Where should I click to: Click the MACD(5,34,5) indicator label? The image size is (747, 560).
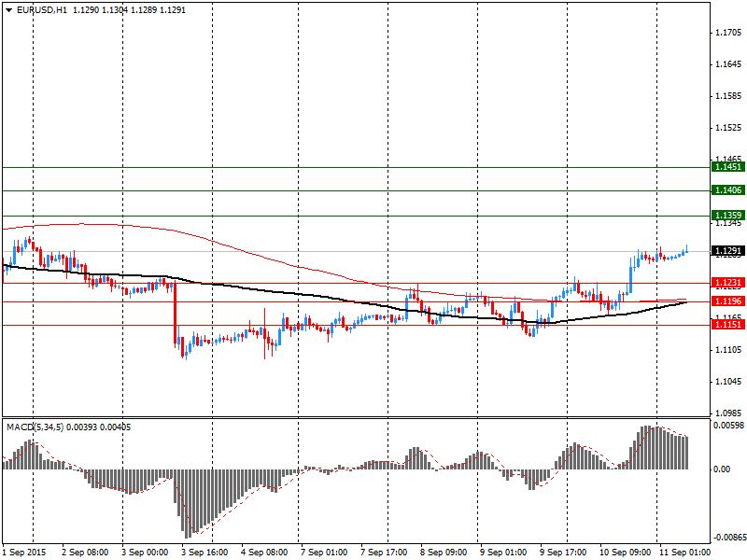(x=35, y=427)
